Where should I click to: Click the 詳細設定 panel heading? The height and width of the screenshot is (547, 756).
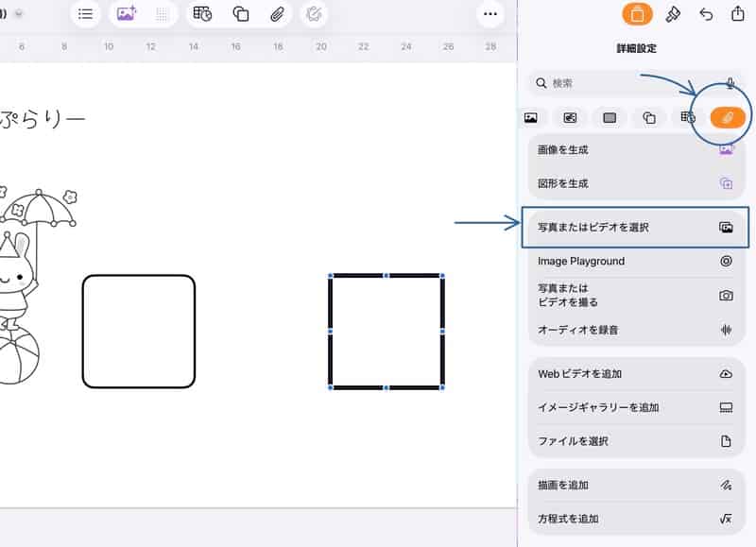click(636, 48)
